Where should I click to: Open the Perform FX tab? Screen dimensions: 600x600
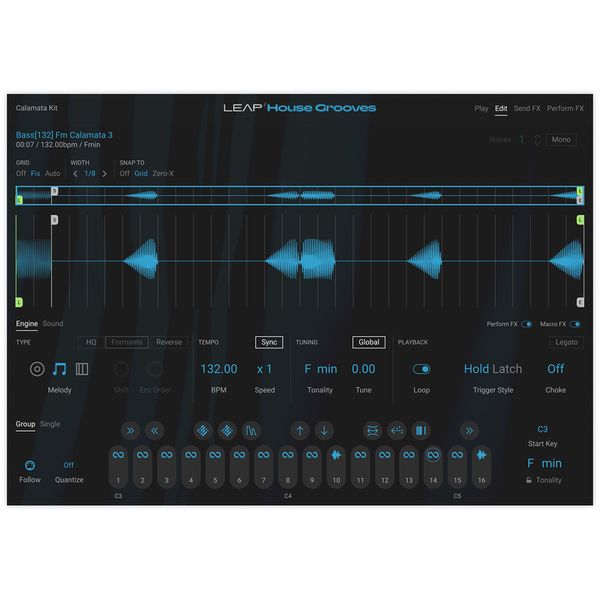coord(565,109)
